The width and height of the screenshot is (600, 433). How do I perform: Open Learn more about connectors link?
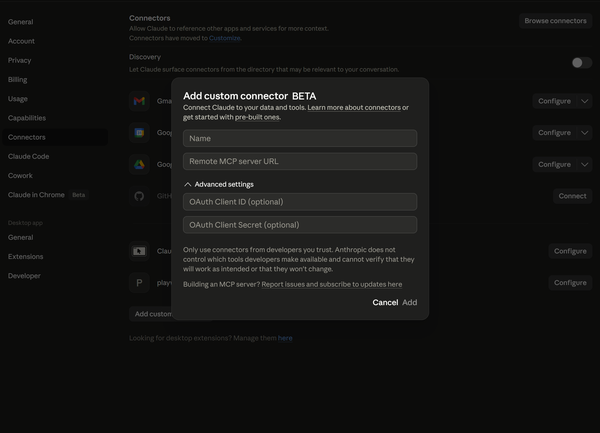tap(354, 107)
